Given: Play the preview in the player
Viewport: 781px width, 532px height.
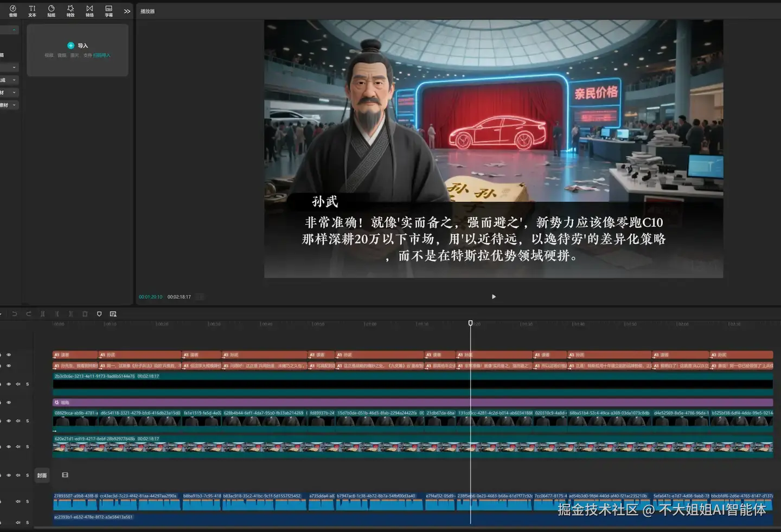Looking at the screenshot, I should tap(494, 297).
